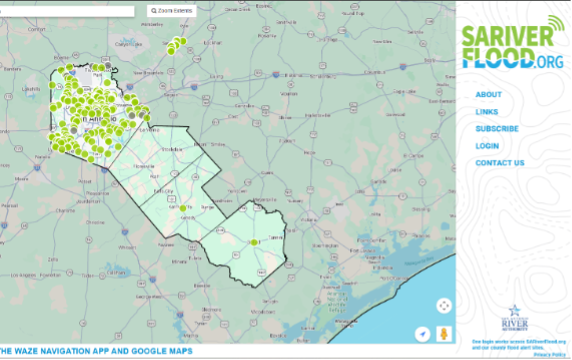Image resolution: width=572 pixels, height=360 pixels.
Task: Click the New Braunfels map label
Action: (x=148, y=73)
